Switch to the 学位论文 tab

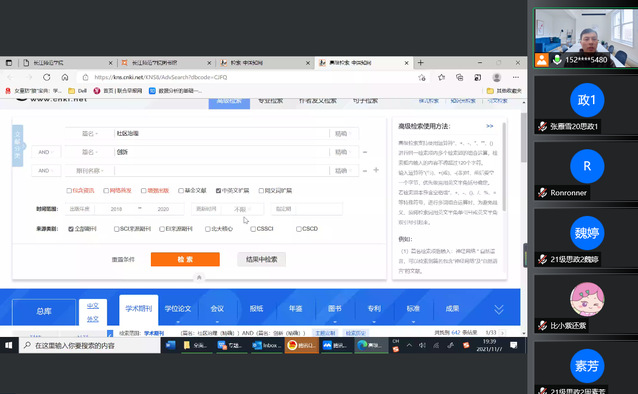(178, 309)
